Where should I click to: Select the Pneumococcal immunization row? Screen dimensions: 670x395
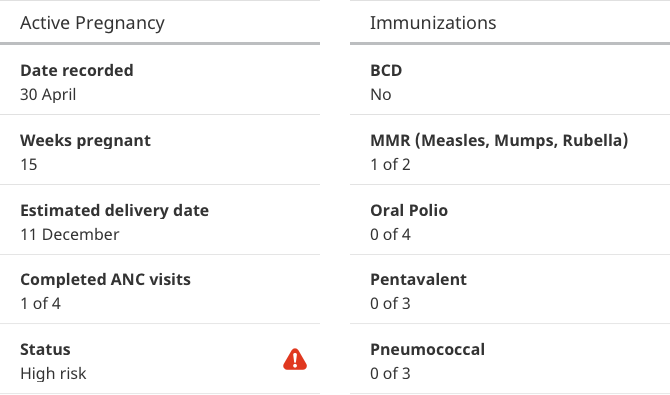(x=510, y=359)
